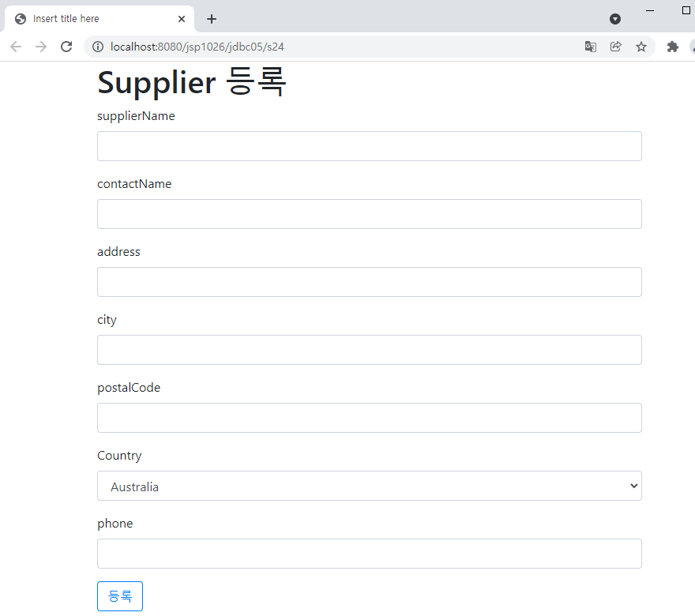Minimize the browser window
This screenshot has width=695, height=616.
coord(650,10)
